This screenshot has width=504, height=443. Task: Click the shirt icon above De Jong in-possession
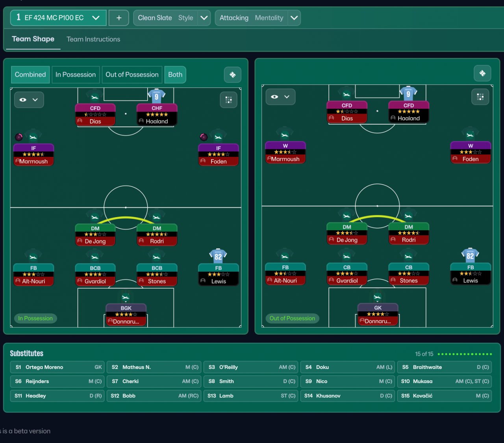(x=95, y=217)
